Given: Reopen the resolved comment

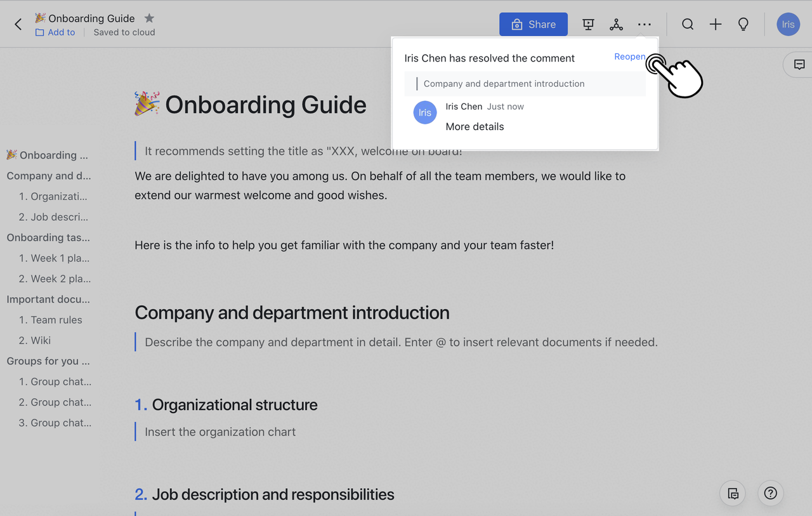Looking at the screenshot, I should [629, 57].
